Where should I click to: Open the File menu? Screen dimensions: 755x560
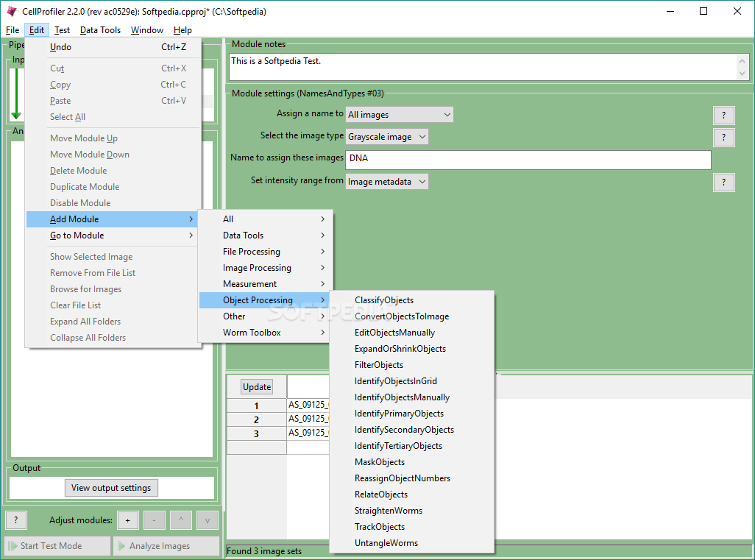click(13, 30)
